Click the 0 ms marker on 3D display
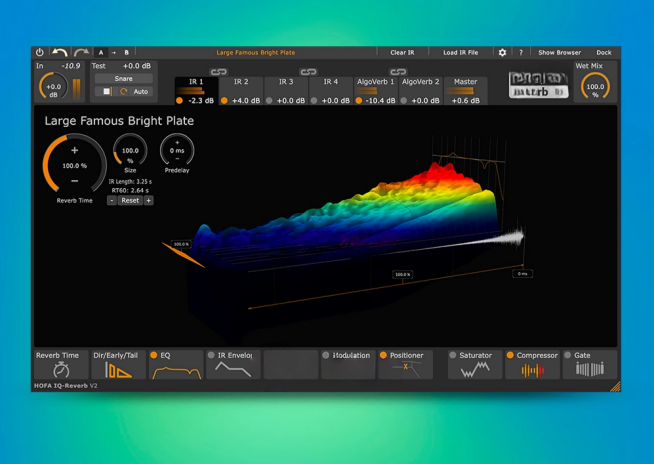The height and width of the screenshot is (464, 654). 522,274
